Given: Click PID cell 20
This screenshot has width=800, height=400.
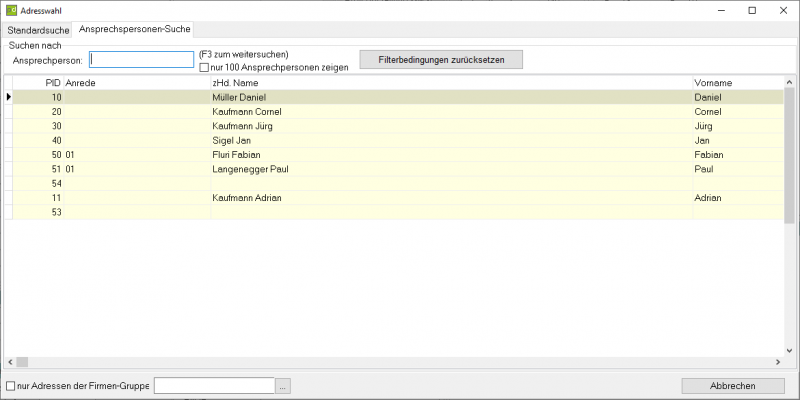Looking at the screenshot, I should click(38, 112).
